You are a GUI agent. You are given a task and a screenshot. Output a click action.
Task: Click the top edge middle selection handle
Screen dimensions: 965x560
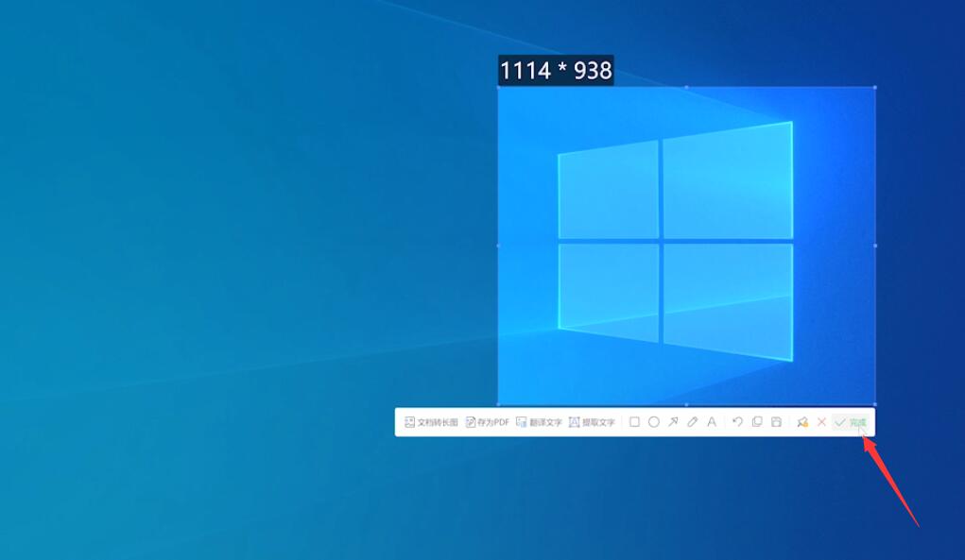[x=686, y=87]
